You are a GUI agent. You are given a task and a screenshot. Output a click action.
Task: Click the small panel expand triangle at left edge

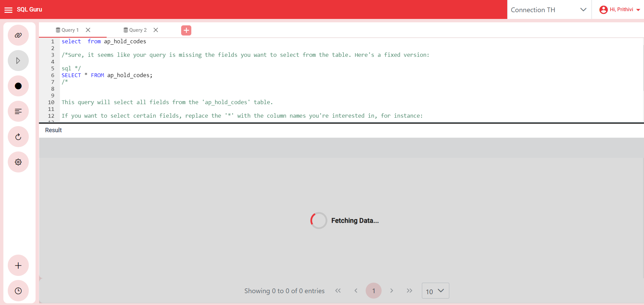41,279
